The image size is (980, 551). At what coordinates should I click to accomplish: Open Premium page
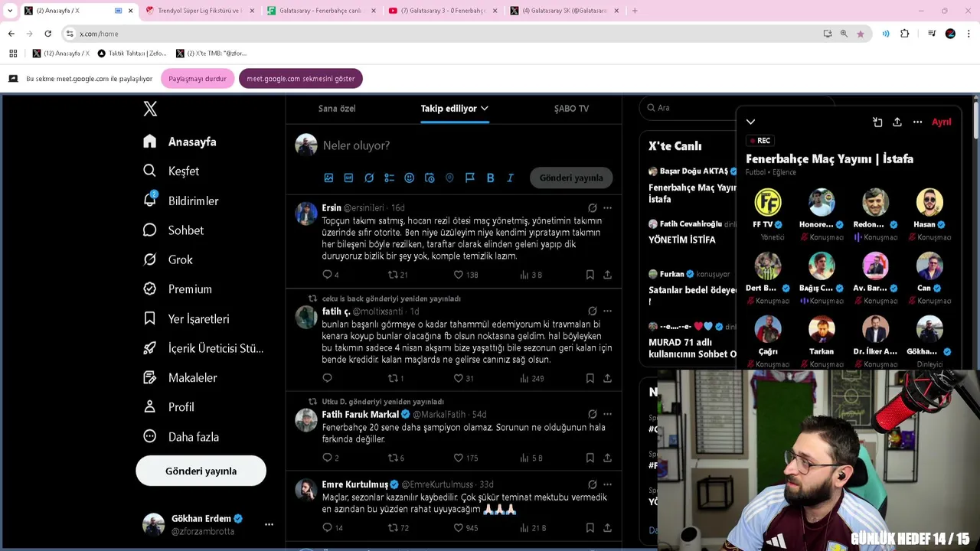click(177, 289)
